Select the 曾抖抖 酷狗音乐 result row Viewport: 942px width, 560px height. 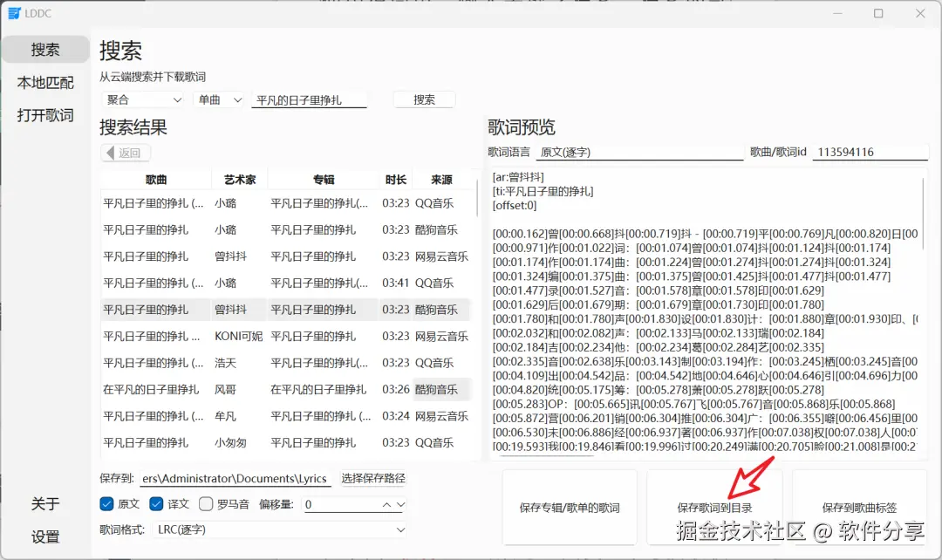286,310
